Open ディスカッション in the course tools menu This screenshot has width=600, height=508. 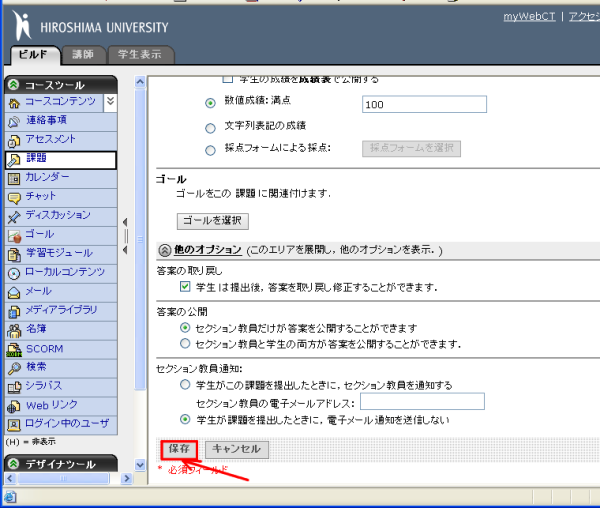[x=61, y=217]
